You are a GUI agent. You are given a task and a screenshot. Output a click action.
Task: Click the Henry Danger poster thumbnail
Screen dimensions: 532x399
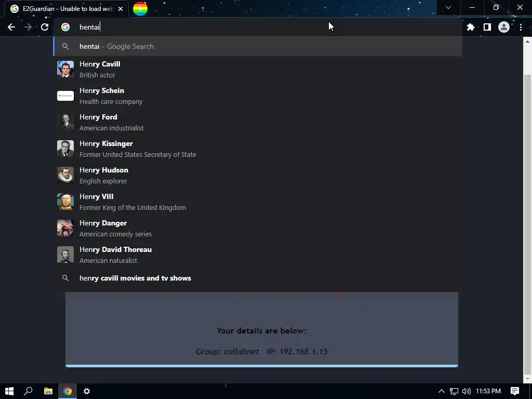[65, 228]
